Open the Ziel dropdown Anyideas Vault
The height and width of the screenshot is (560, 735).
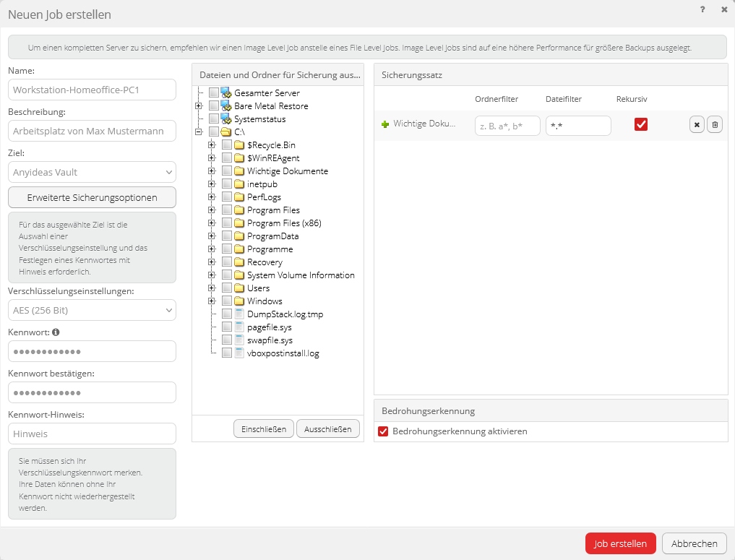[92, 172]
